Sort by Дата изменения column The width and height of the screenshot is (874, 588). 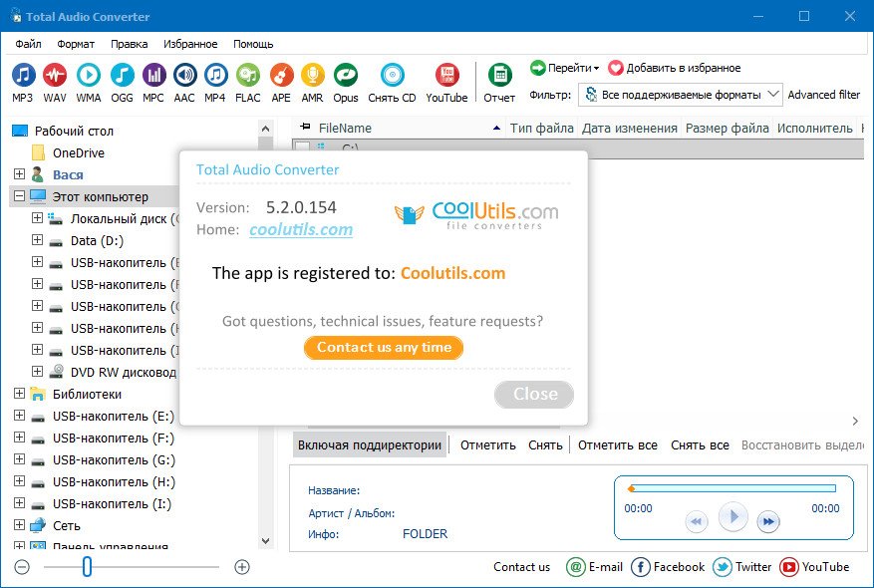click(630, 129)
